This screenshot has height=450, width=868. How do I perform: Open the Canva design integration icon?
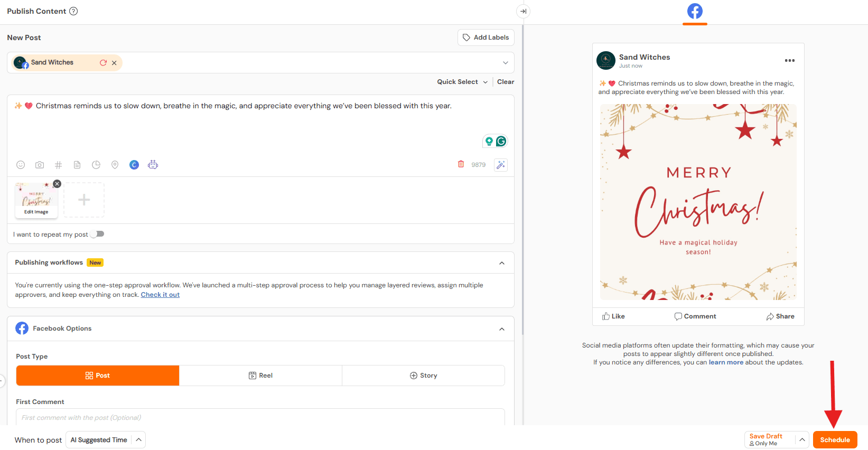click(134, 165)
